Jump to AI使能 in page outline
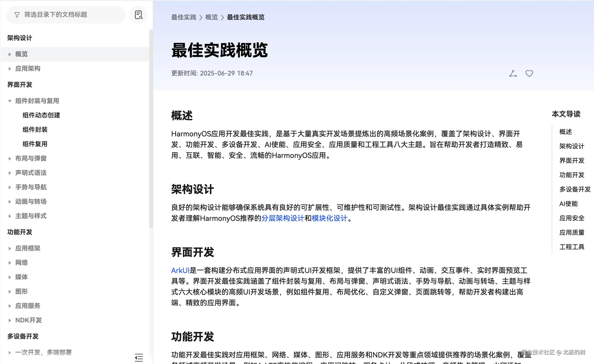Viewport: 594px width, 364px height. [568, 204]
